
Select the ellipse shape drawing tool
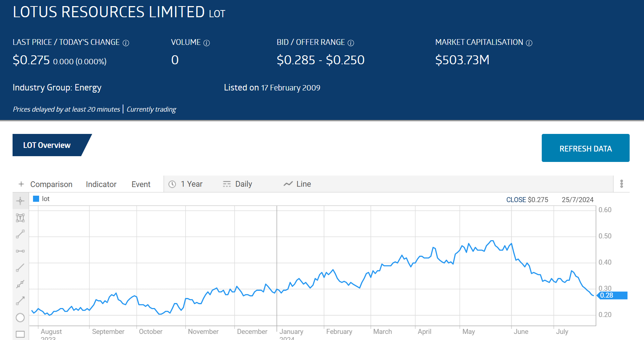(x=20, y=318)
